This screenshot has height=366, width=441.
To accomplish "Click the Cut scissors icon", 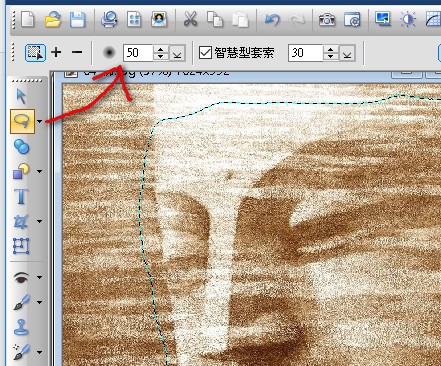I will (190, 19).
